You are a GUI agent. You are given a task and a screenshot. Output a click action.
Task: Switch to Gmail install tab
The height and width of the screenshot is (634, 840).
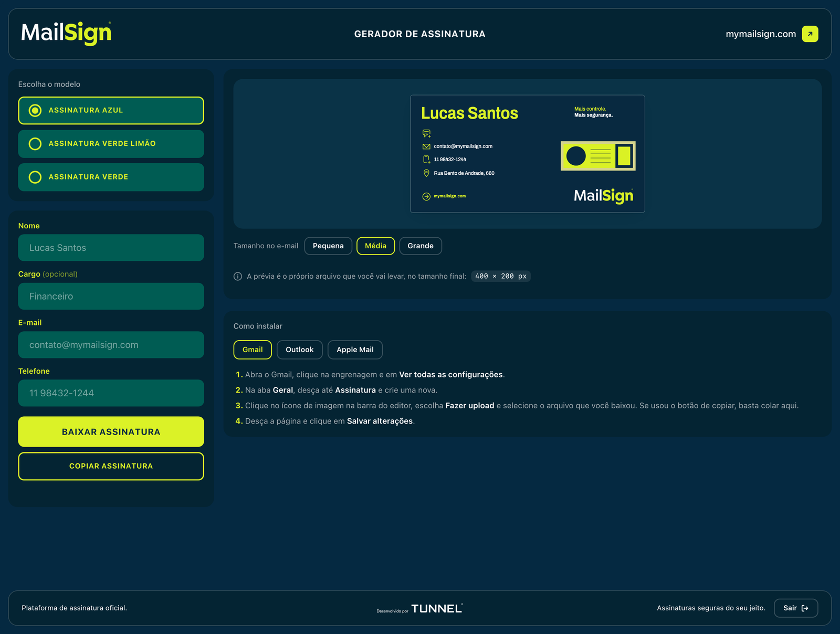(253, 350)
